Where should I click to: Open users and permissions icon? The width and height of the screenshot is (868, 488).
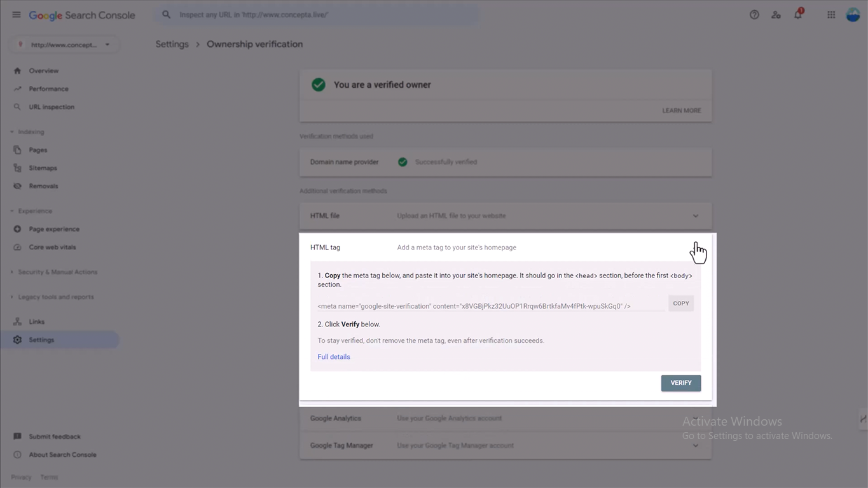776,15
